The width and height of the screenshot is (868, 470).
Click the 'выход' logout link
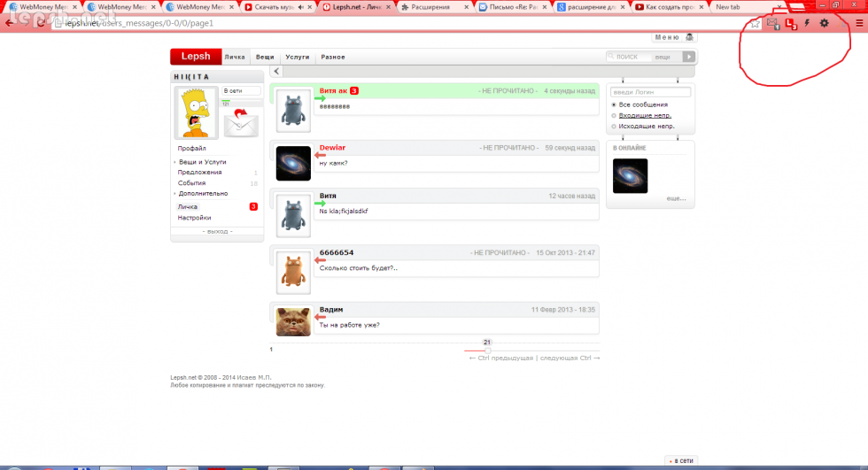217,232
